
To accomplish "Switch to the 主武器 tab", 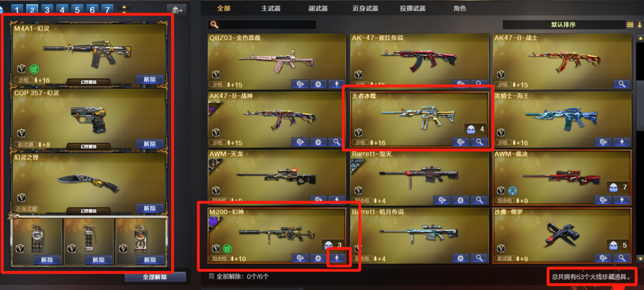I will click(x=271, y=8).
